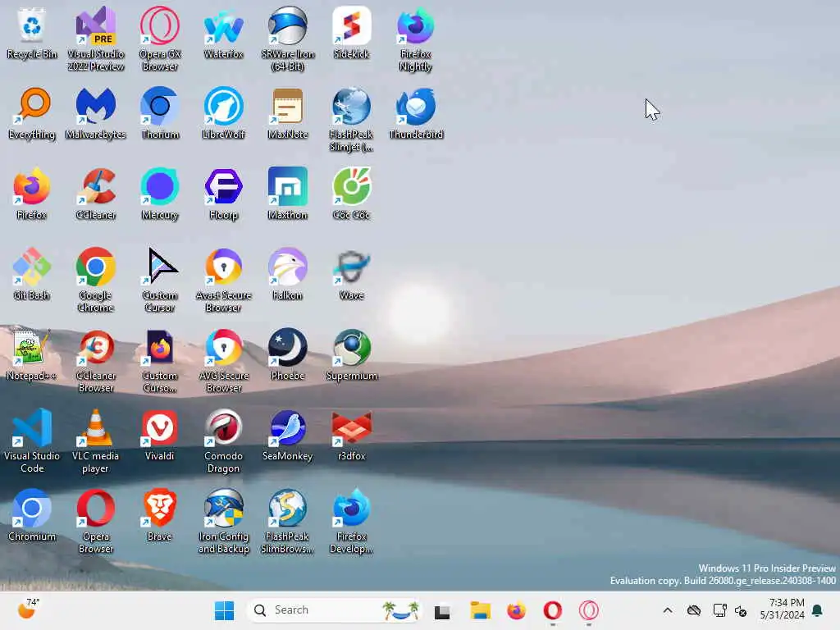Viewport: 840px width, 630px height.
Task: Click the Opera GX Browser desktop shortcut
Action: (160, 39)
